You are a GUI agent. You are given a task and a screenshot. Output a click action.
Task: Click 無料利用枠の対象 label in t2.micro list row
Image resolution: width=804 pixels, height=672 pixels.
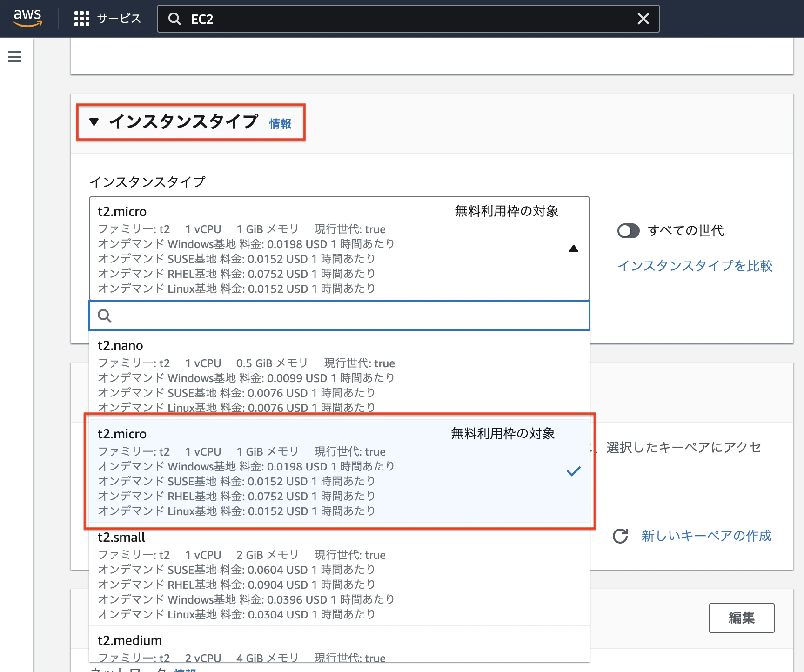tap(503, 434)
